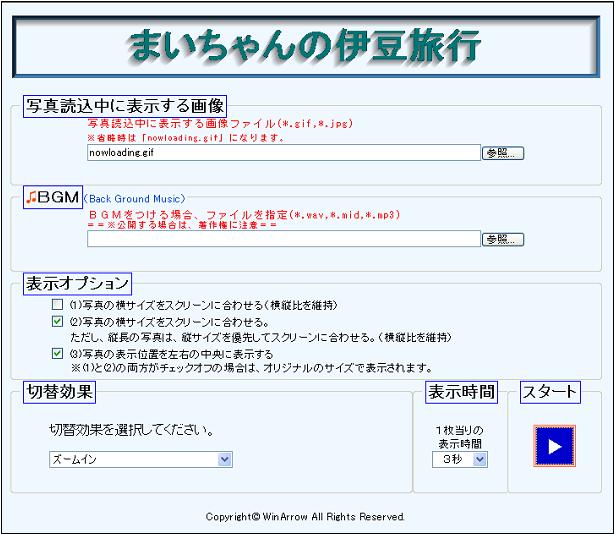Screen dimensions: 614x534
Task: Click the WinArrow copyright footer text
Action: click(305, 517)
